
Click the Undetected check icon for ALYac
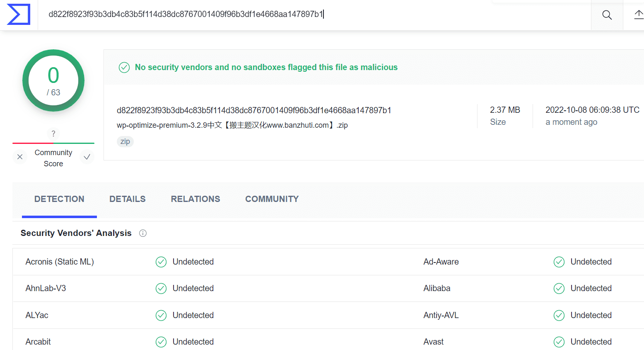tap(161, 315)
